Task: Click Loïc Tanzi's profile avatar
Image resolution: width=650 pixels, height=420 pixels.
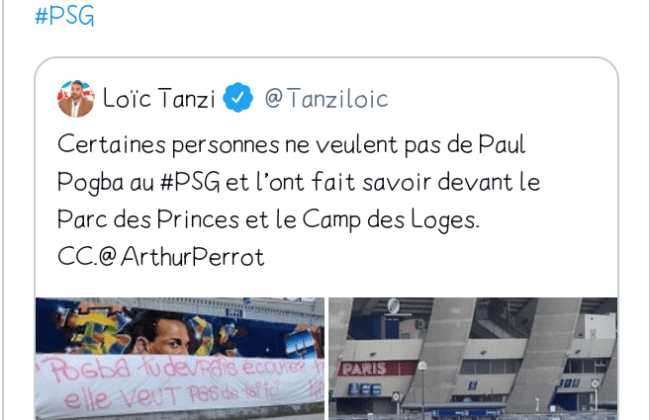Action: (x=76, y=99)
